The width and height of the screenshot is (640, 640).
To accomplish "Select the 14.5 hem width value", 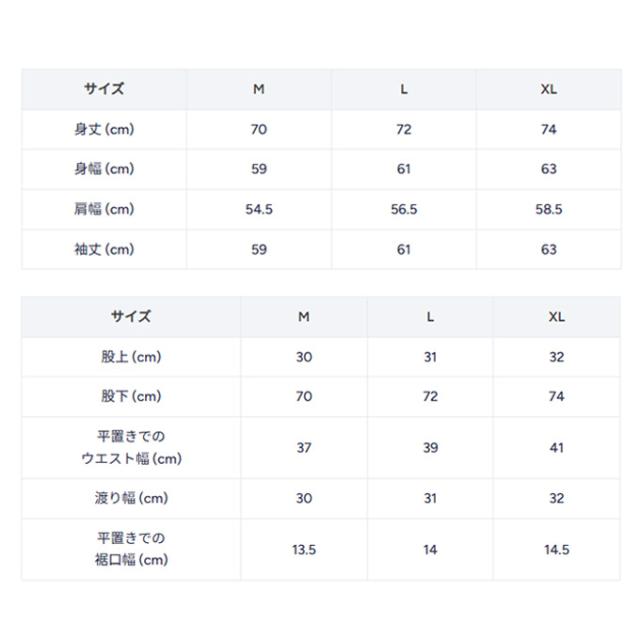I will tap(557, 549).
